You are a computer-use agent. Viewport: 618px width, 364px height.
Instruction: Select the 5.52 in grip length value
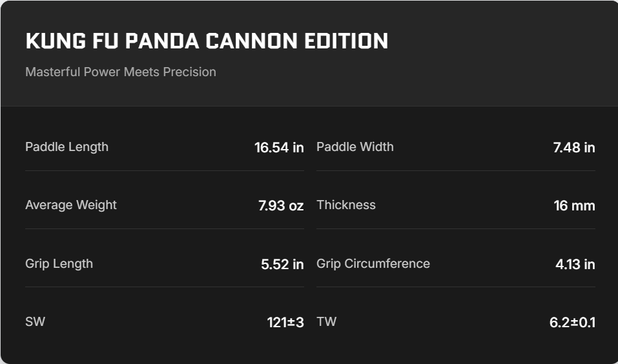click(x=282, y=264)
